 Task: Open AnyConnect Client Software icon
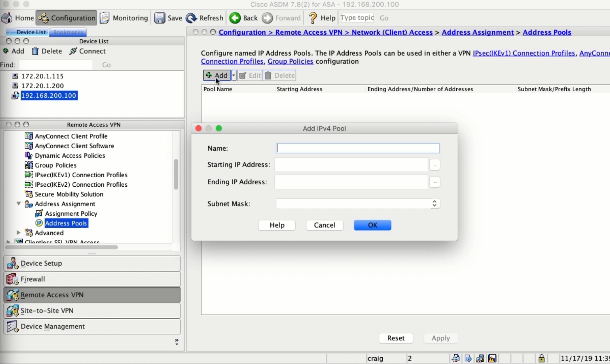point(29,146)
